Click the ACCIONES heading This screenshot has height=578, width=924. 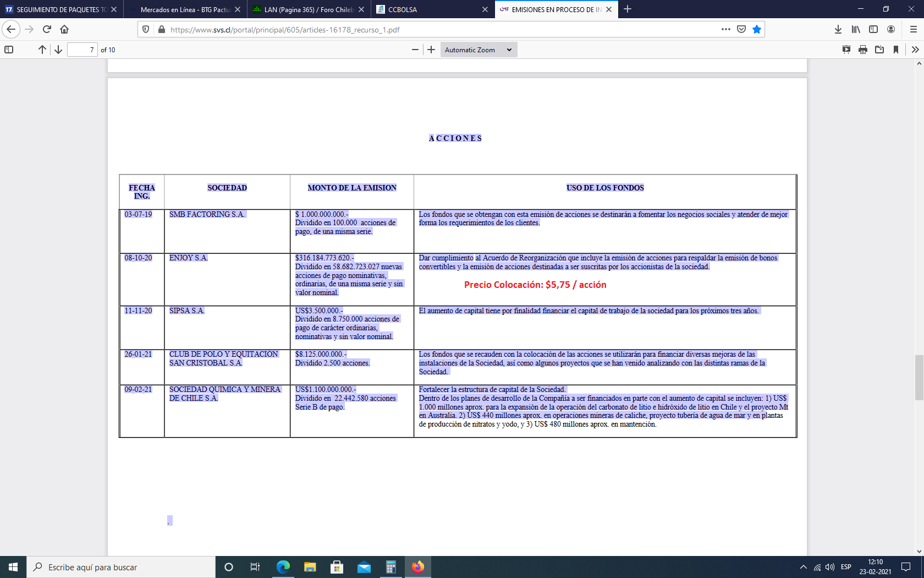(455, 138)
